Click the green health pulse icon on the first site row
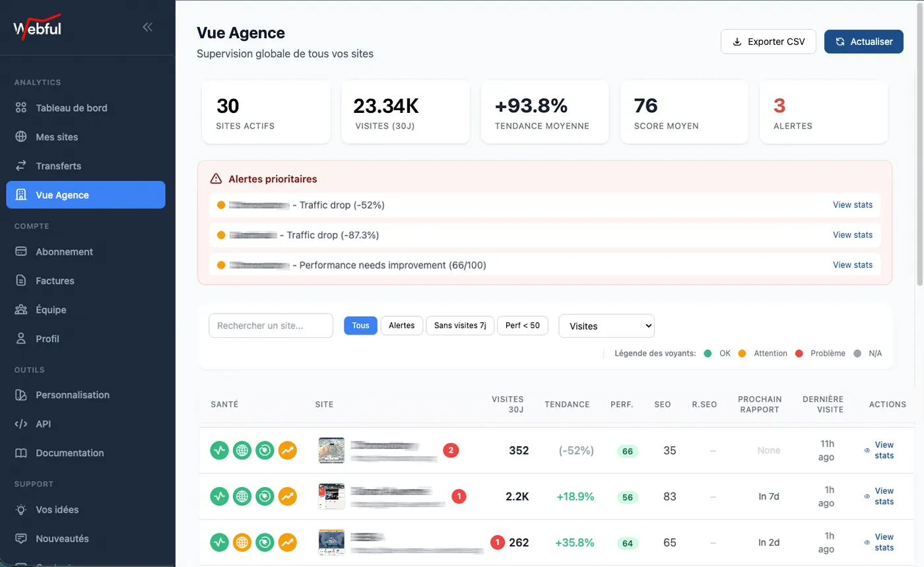 click(x=219, y=450)
